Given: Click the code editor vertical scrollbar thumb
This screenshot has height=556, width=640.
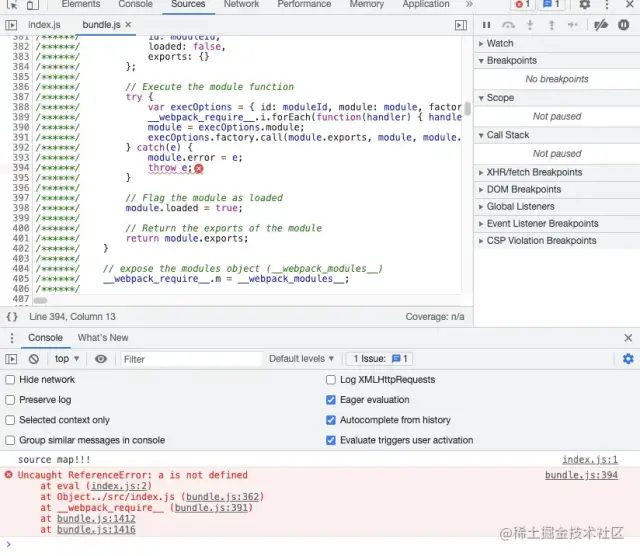Looking at the screenshot, I should point(467,109).
